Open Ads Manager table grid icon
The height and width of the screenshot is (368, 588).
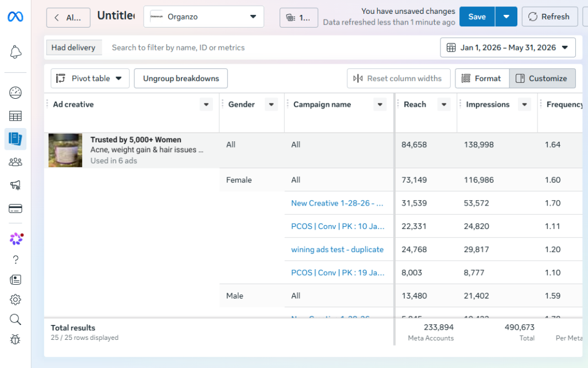click(16, 116)
